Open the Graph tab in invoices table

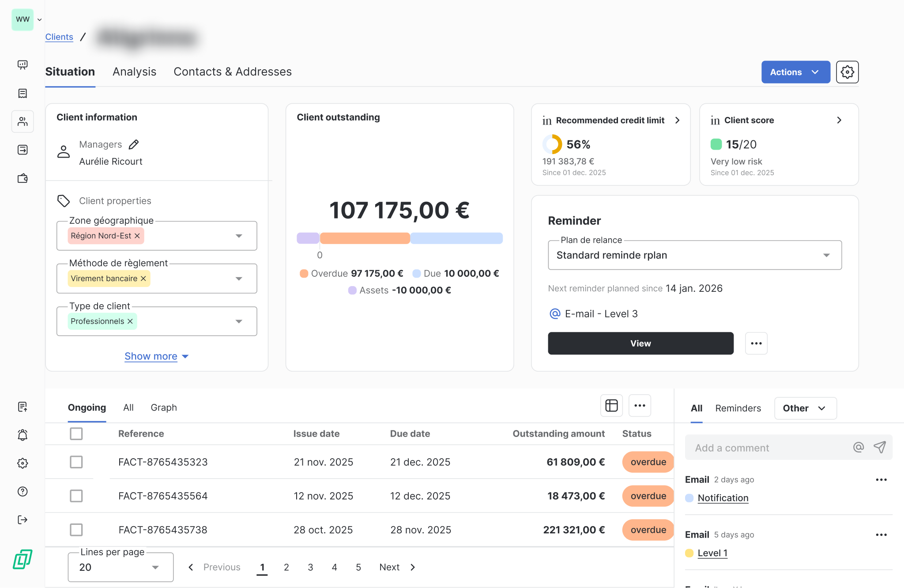tap(163, 407)
